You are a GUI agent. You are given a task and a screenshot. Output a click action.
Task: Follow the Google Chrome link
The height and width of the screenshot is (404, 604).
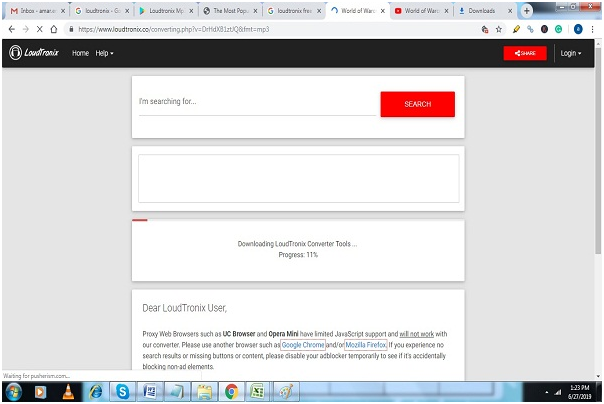pyautogui.click(x=303, y=345)
